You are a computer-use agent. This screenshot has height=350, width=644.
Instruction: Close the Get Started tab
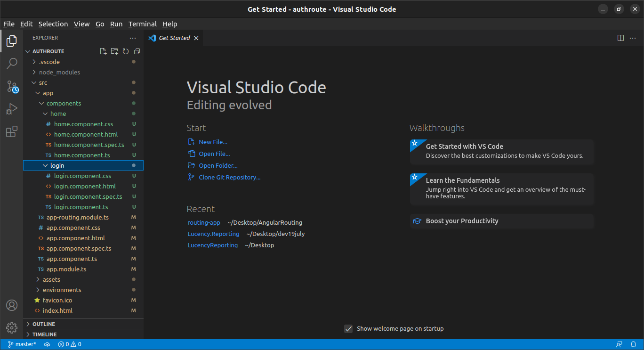(x=196, y=38)
